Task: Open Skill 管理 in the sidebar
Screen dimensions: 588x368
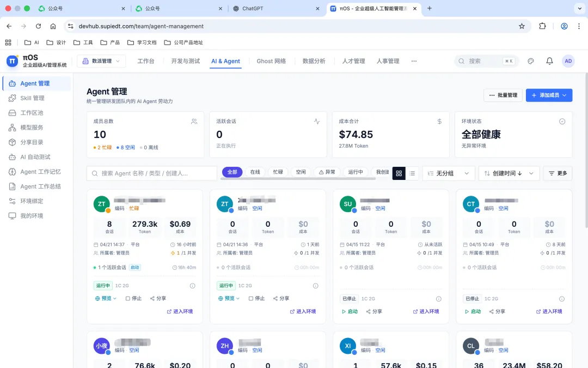Action: (37, 98)
